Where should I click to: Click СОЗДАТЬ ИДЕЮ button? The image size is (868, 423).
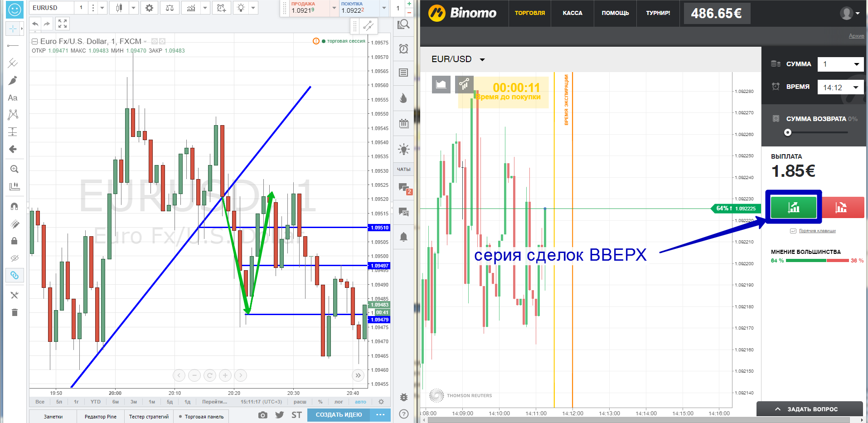tap(339, 415)
